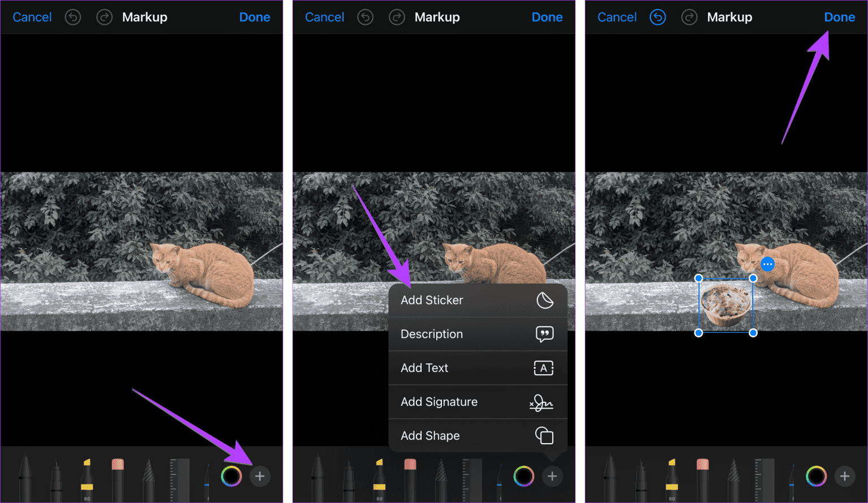
Task: Select the pen tool in second screen
Action: (317, 478)
